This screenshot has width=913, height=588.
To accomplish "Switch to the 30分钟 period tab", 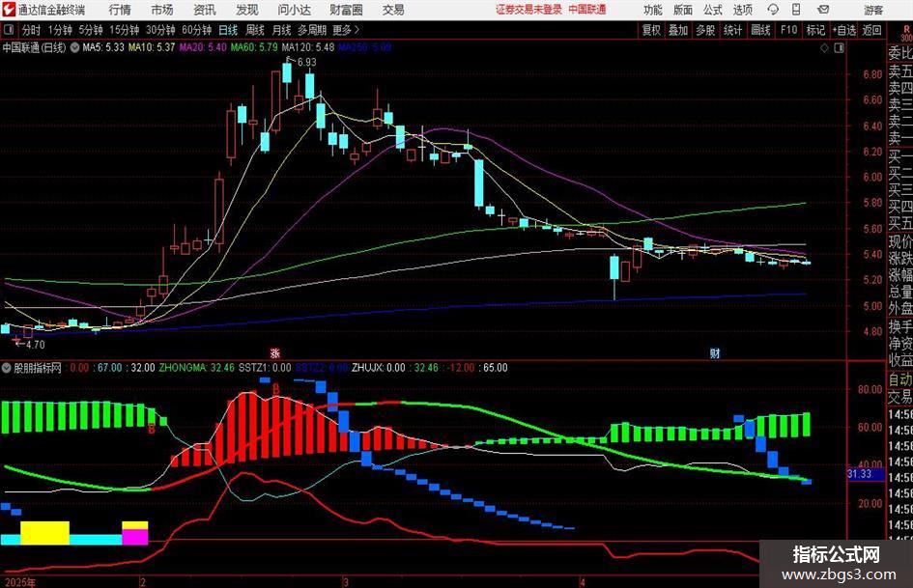I will 160,30.
